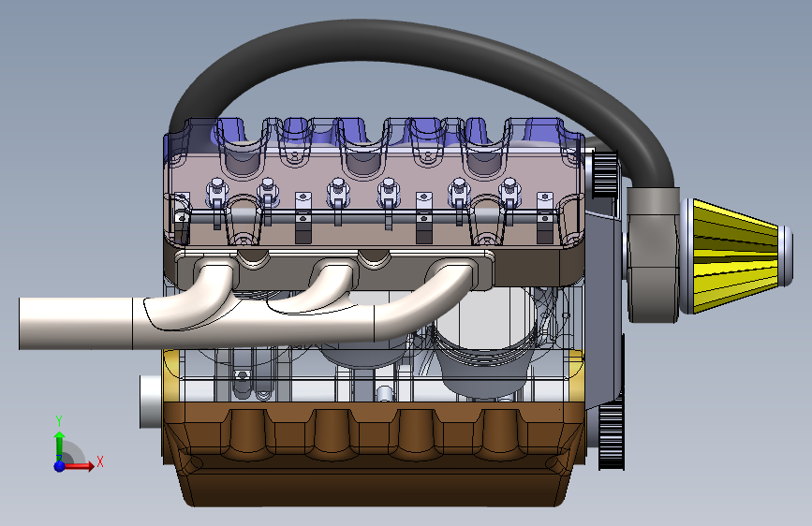The width and height of the screenshot is (812, 526).
Task: Click the blue Z axis ball of the triad
Action: coord(60,466)
